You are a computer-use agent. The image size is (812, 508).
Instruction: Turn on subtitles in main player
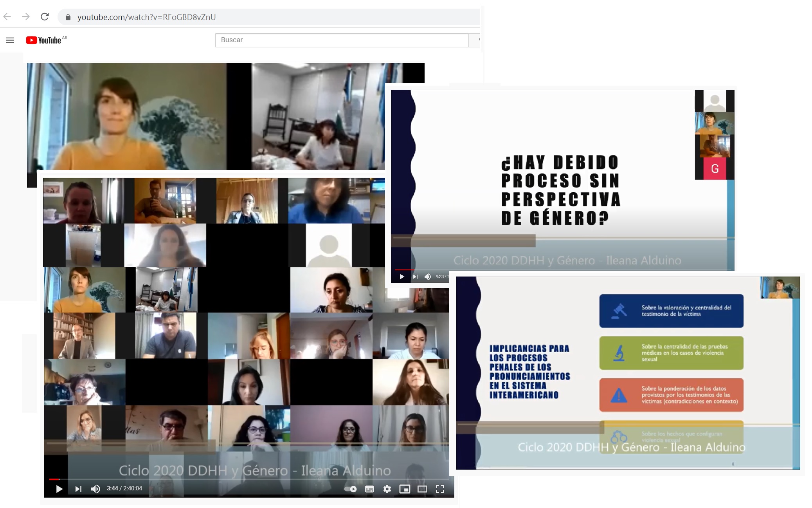(369, 489)
